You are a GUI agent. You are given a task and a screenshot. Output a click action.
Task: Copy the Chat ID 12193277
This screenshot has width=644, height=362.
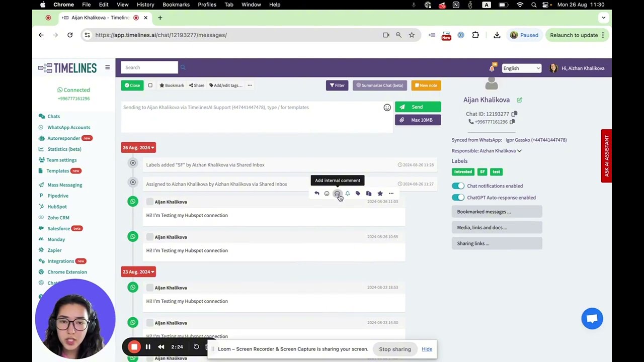pyautogui.click(x=514, y=114)
